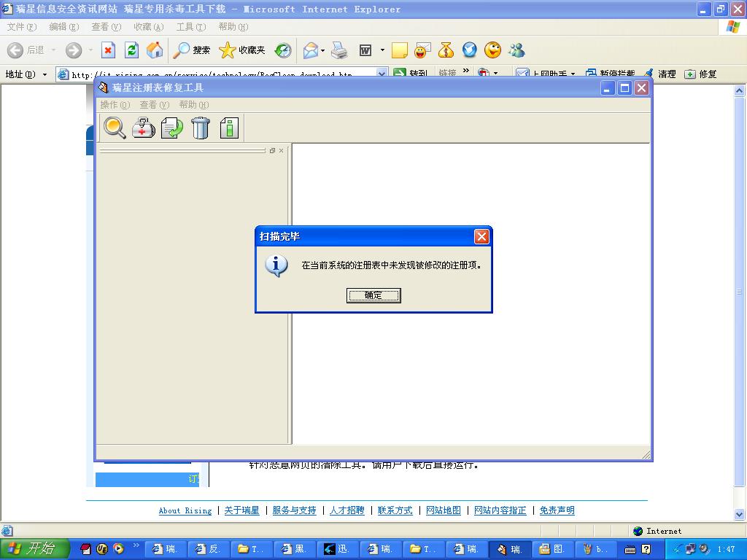The height and width of the screenshot is (560, 747).
Task: Click the Print icon in IE toolbar
Action: click(x=339, y=50)
